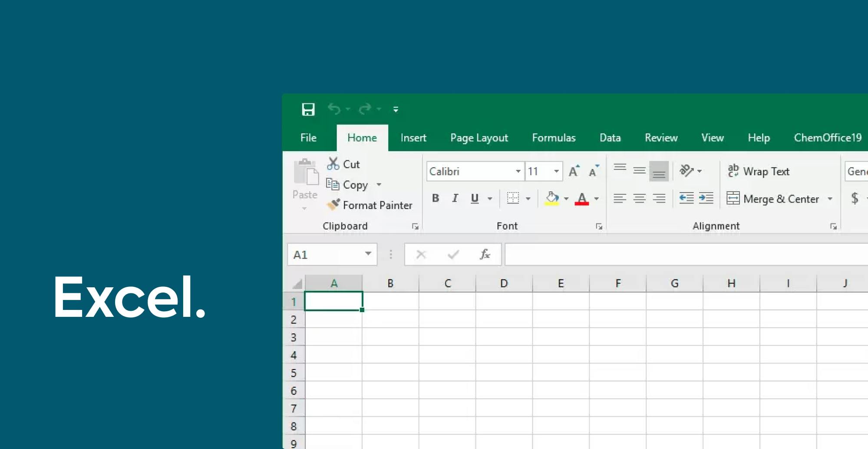This screenshot has width=868, height=449.
Task: Apply the yellow fill color
Action: [552, 199]
